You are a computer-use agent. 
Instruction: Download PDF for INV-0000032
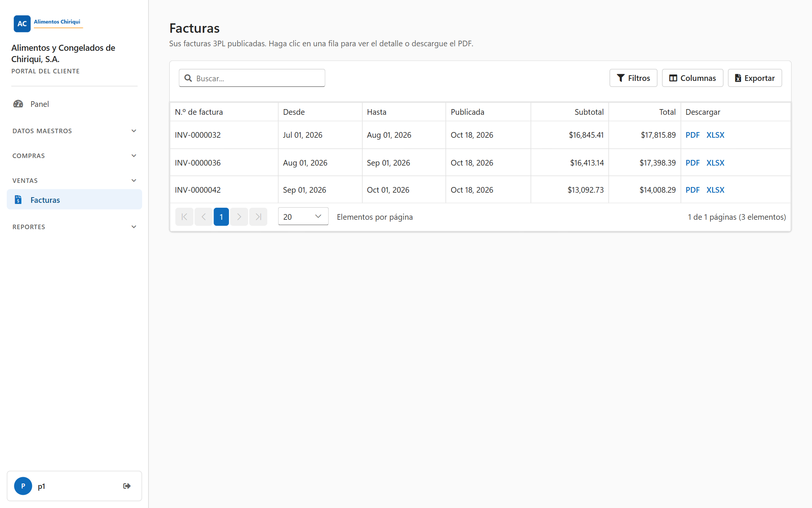(x=692, y=135)
